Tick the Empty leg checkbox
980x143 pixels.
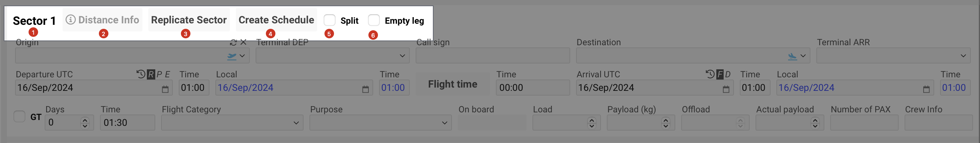tap(374, 20)
